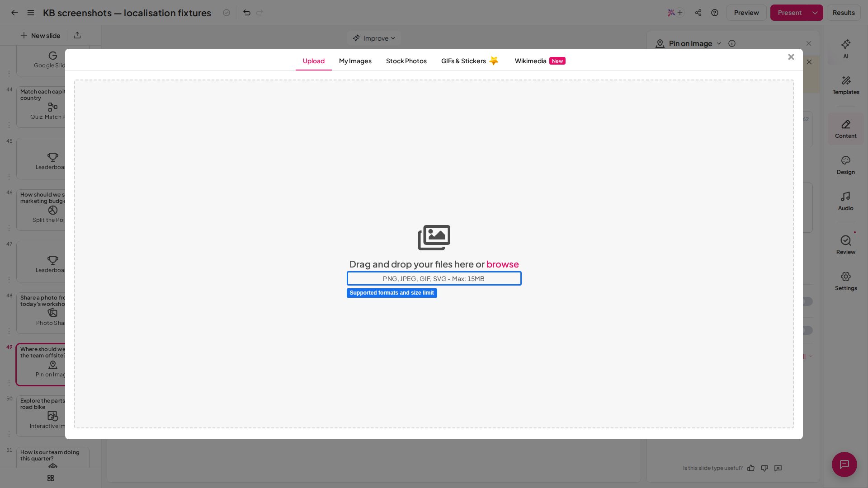This screenshot has width=868, height=488.
Task: Open the share icon in the top bar
Action: tap(698, 13)
